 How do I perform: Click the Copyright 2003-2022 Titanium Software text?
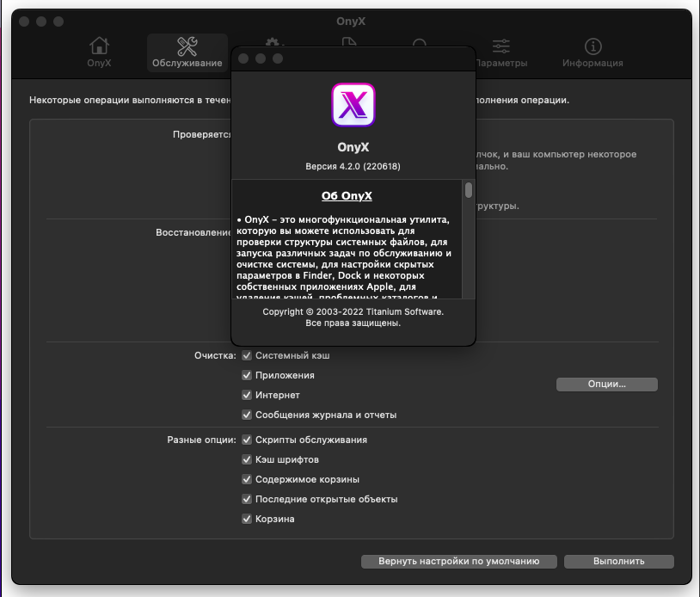pyautogui.click(x=353, y=311)
